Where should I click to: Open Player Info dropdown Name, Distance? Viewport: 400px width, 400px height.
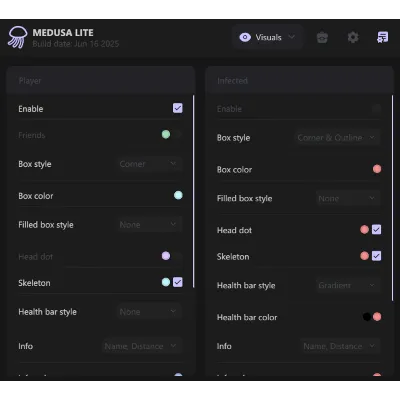142,346
